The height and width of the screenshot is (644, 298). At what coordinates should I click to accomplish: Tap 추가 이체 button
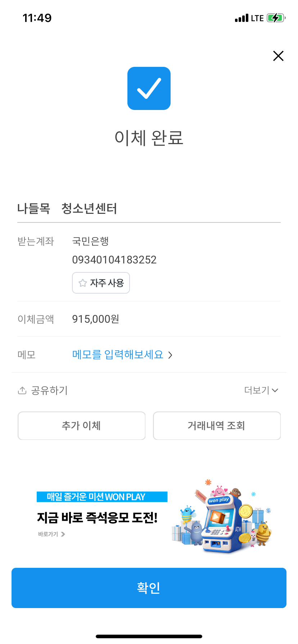click(82, 426)
